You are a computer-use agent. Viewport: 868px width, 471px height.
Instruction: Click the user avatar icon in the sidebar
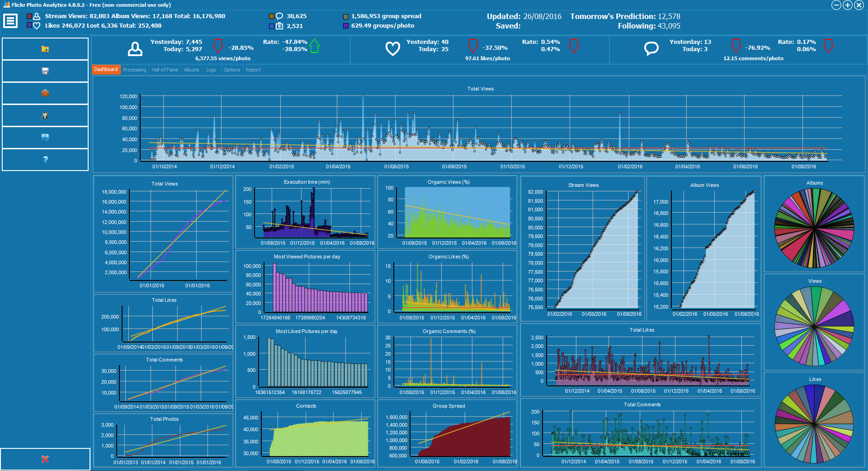pyautogui.click(x=45, y=115)
